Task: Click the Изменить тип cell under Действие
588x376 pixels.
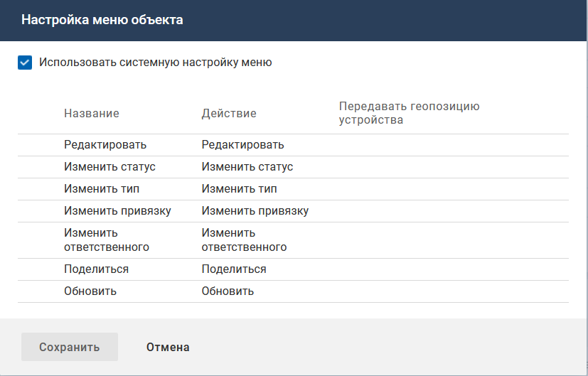Action: pyautogui.click(x=240, y=189)
